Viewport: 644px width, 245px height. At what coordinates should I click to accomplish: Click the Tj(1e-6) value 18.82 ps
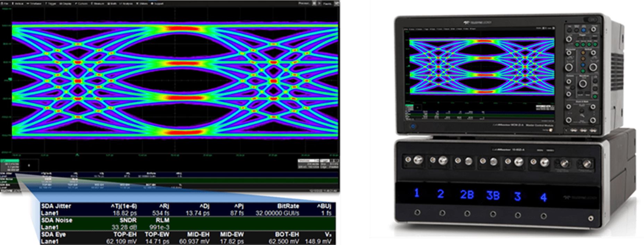tap(125, 213)
